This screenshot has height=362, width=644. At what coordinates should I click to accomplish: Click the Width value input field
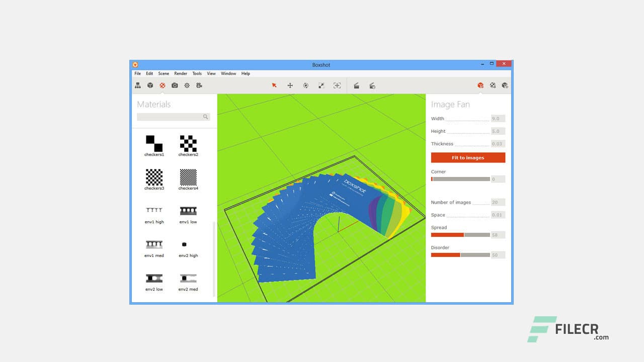click(x=497, y=118)
